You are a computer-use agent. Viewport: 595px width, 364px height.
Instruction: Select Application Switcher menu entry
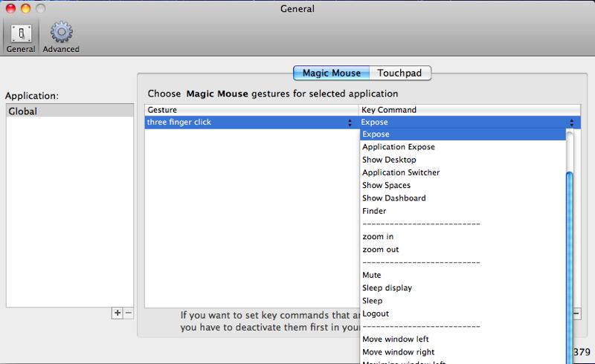click(463, 172)
